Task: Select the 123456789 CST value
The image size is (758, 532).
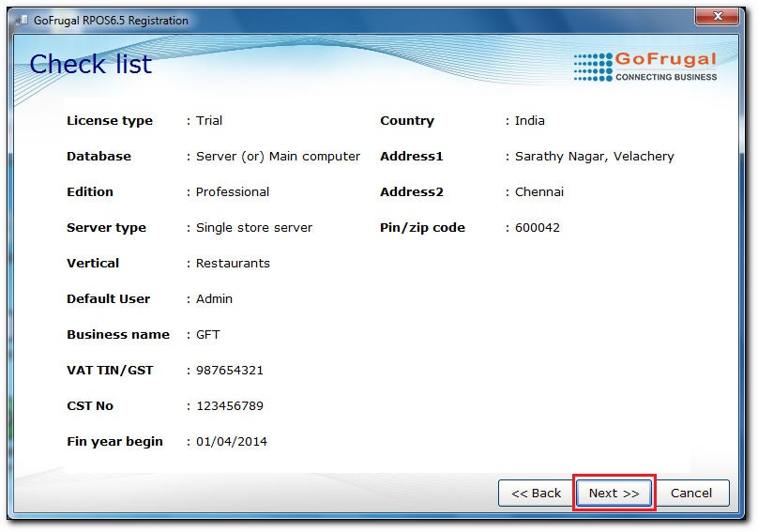Action: click(230, 405)
